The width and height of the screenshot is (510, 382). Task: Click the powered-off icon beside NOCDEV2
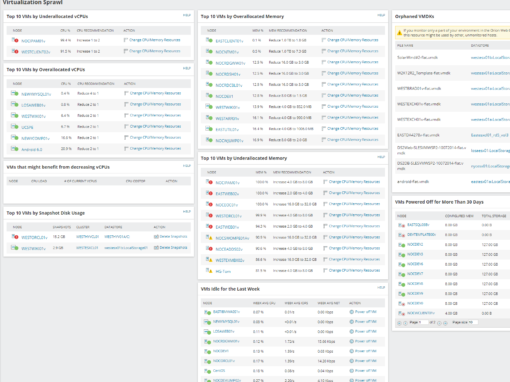coord(402,245)
